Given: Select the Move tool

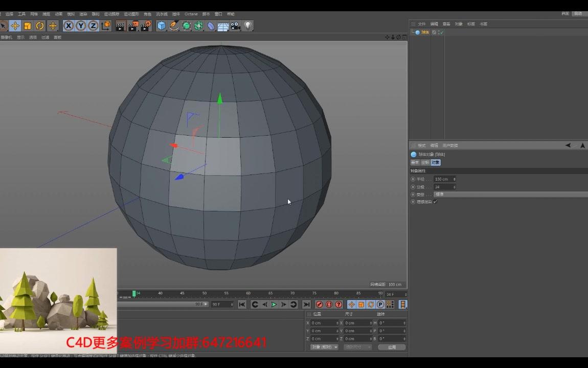Looking at the screenshot, I should 15,26.
